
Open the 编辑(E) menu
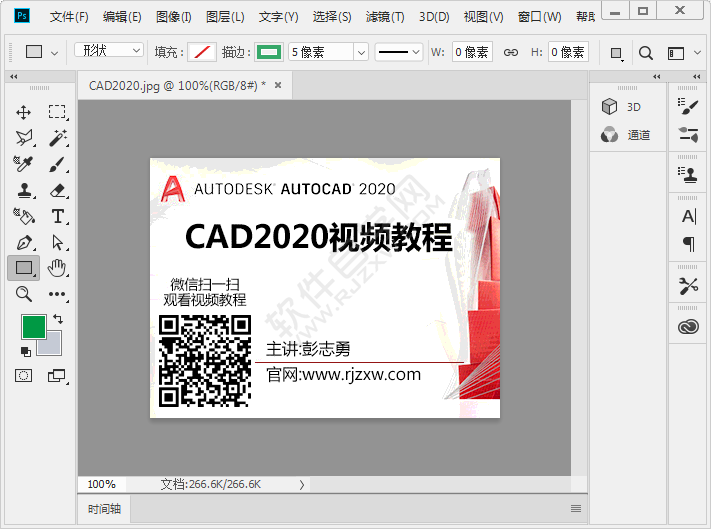point(122,17)
